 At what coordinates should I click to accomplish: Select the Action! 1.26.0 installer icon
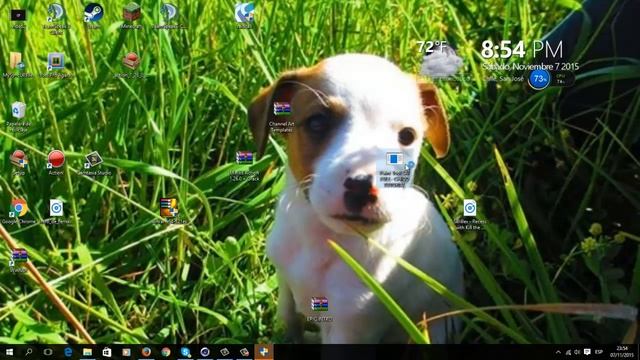[x=131, y=64]
